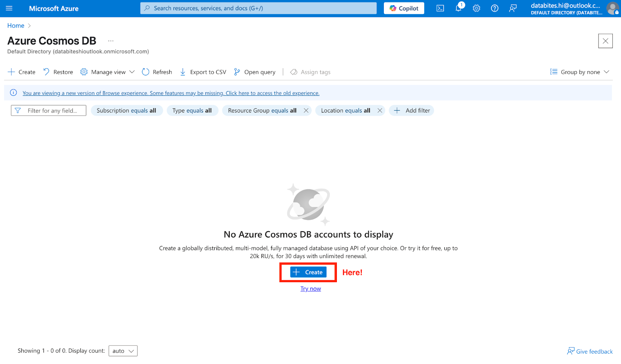Open the Display count auto dropdown
Viewport: 621px width, 364px height.
[x=123, y=351]
